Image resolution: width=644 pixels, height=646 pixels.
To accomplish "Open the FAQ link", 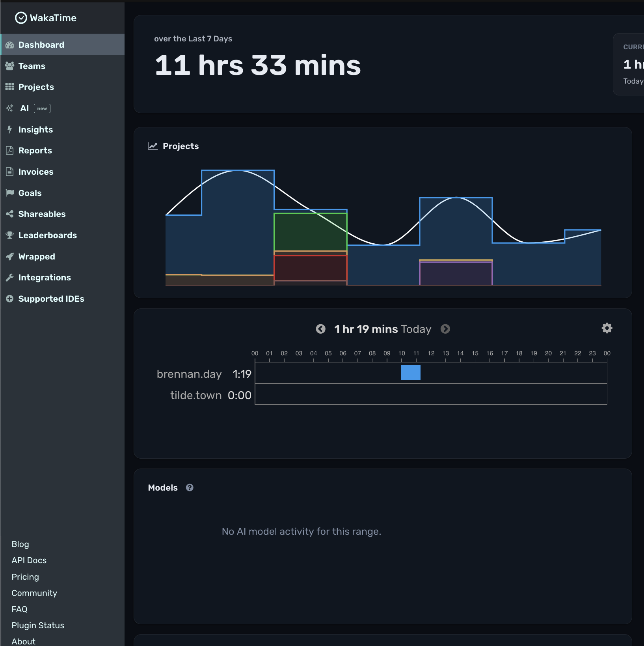I will tap(19, 609).
